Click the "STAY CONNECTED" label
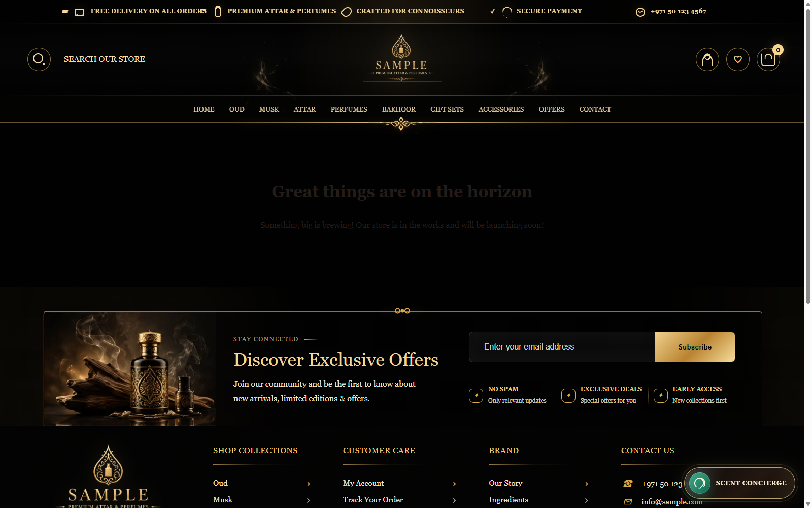This screenshot has width=812, height=508. (x=266, y=339)
